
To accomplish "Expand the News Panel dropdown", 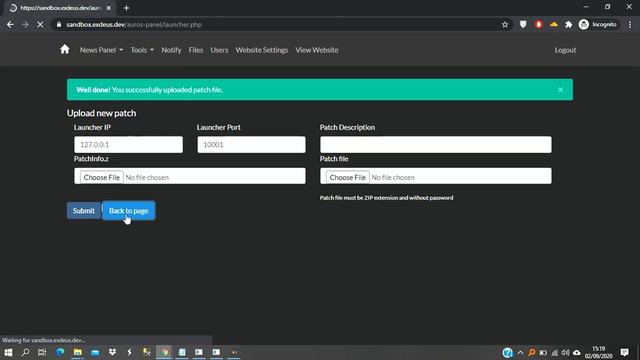I will pyautogui.click(x=101, y=50).
